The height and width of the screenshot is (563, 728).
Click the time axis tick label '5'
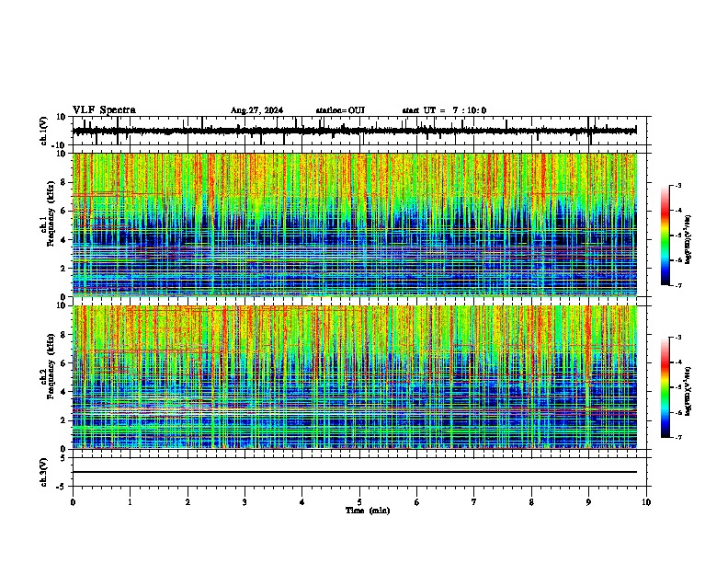[x=359, y=502]
